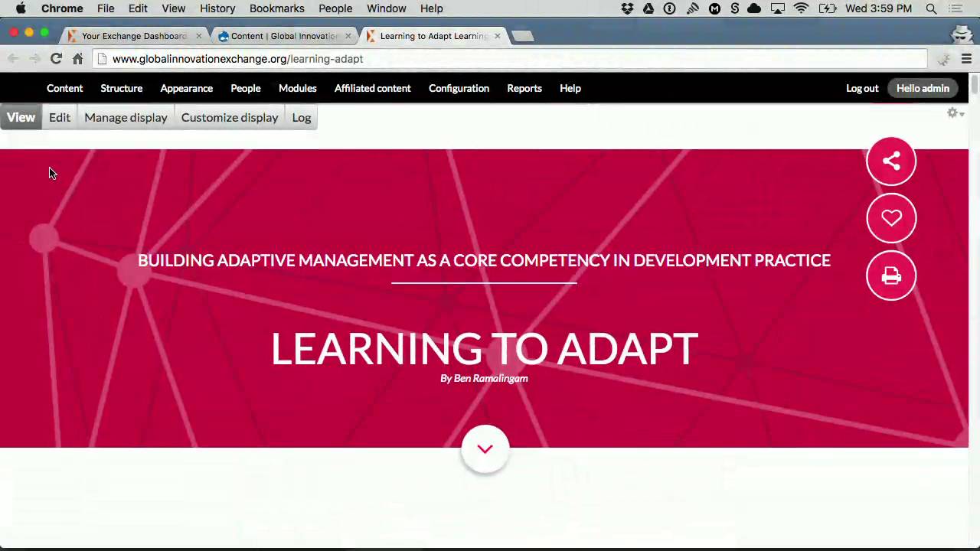The image size is (980, 551).
Task: Open the admin bar Help link
Action: click(x=570, y=88)
